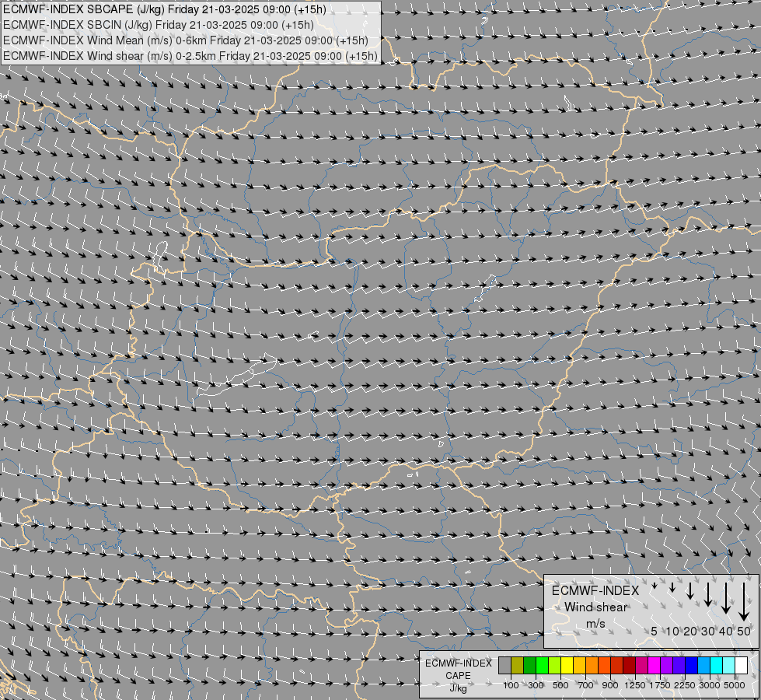Click the wind shear scale label 20
Image resolution: width=761 pixels, height=700 pixels.
(690, 632)
